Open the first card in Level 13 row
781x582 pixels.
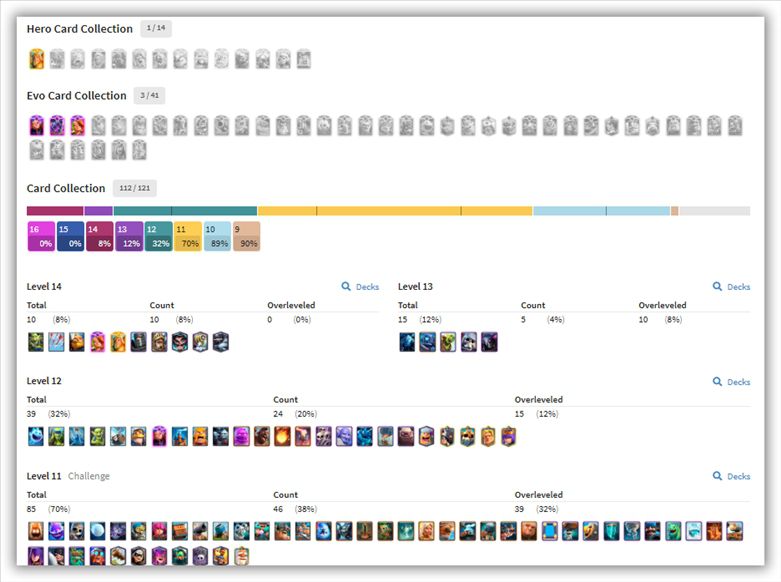point(407,342)
